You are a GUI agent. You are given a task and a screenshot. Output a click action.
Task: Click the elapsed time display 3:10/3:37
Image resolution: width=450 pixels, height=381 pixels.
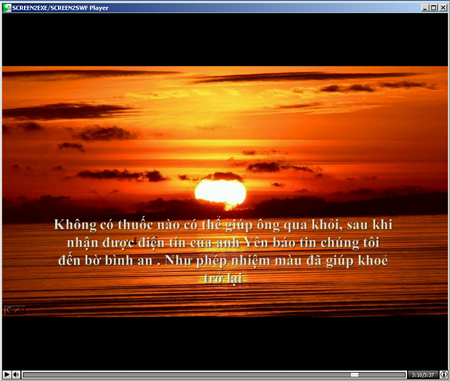[x=423, y=375]
